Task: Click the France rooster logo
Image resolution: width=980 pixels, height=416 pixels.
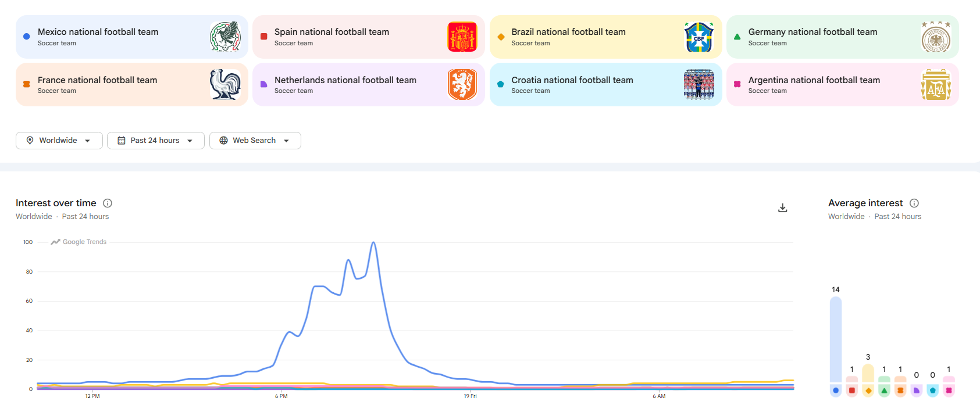Action: coord(226,85)
